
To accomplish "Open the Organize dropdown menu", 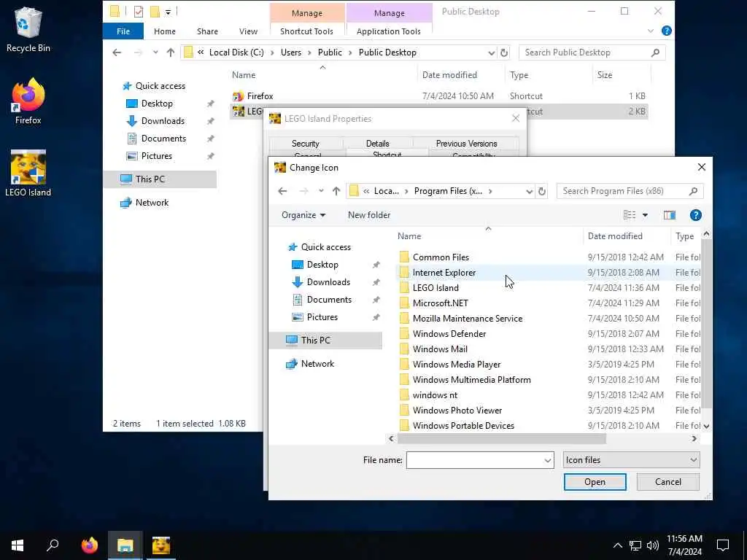I will pos(303,215).
